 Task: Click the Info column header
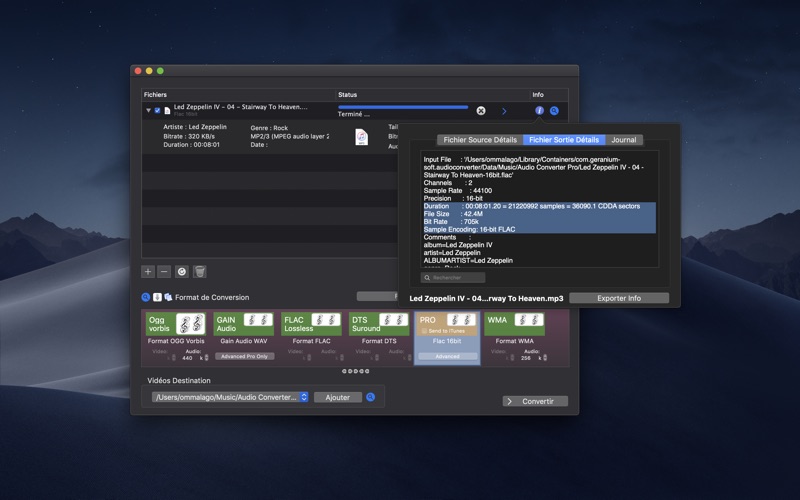pos(549,94)
